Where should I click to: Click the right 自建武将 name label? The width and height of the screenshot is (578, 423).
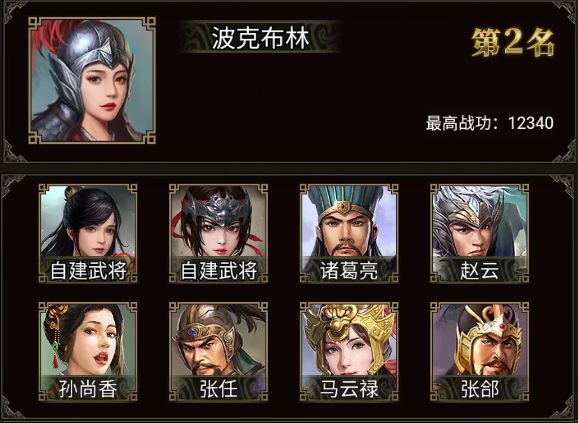click(x=218, y=270)
